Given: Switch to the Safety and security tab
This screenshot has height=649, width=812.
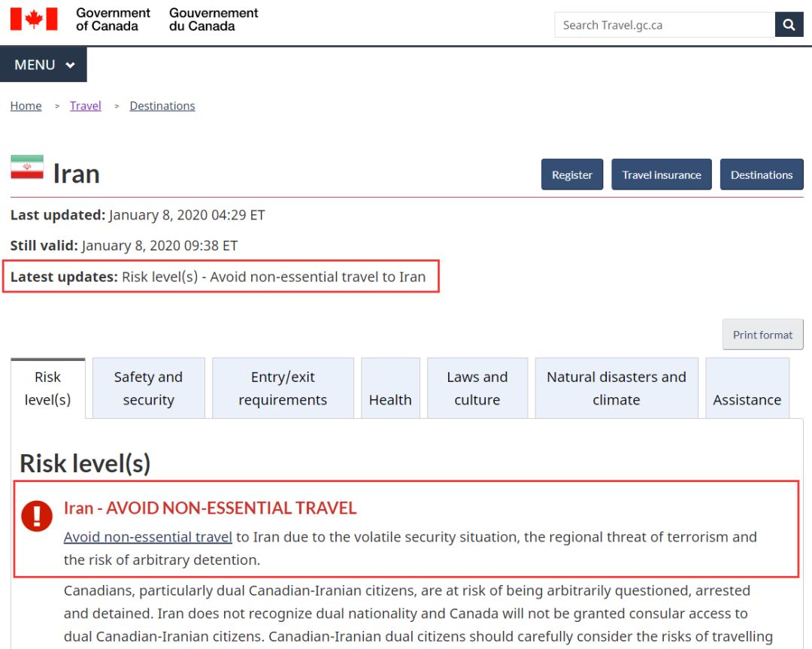Looking at the screenshot, I should pyautogui.click(x=149, y=388).
